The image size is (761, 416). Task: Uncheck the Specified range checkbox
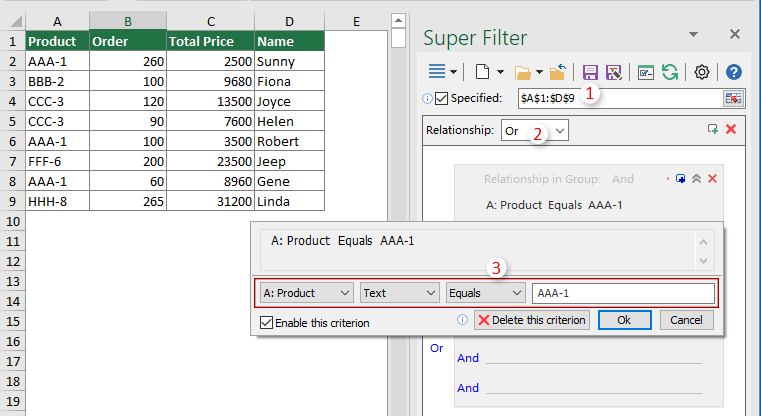(441, 98)
